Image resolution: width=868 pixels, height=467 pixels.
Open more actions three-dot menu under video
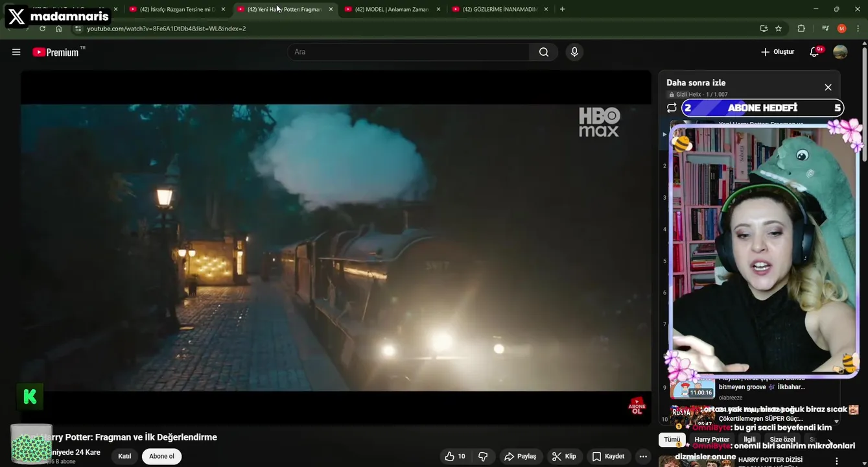pos(642,456)
